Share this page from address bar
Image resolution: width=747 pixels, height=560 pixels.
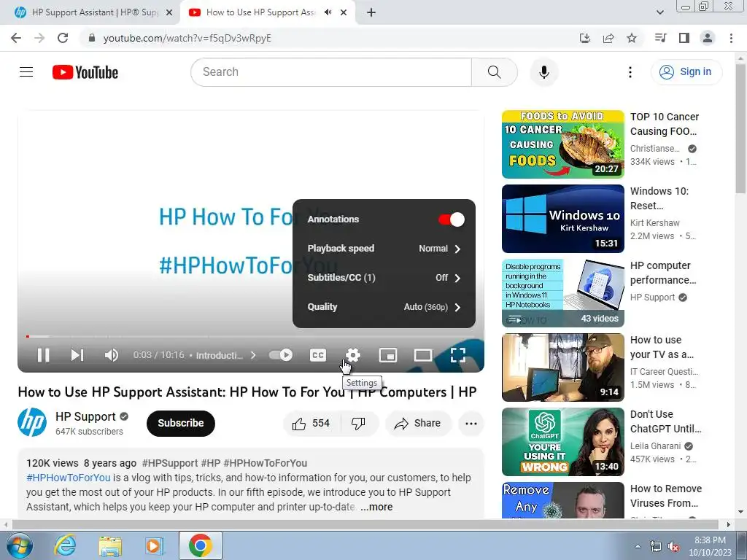[608, 38]
